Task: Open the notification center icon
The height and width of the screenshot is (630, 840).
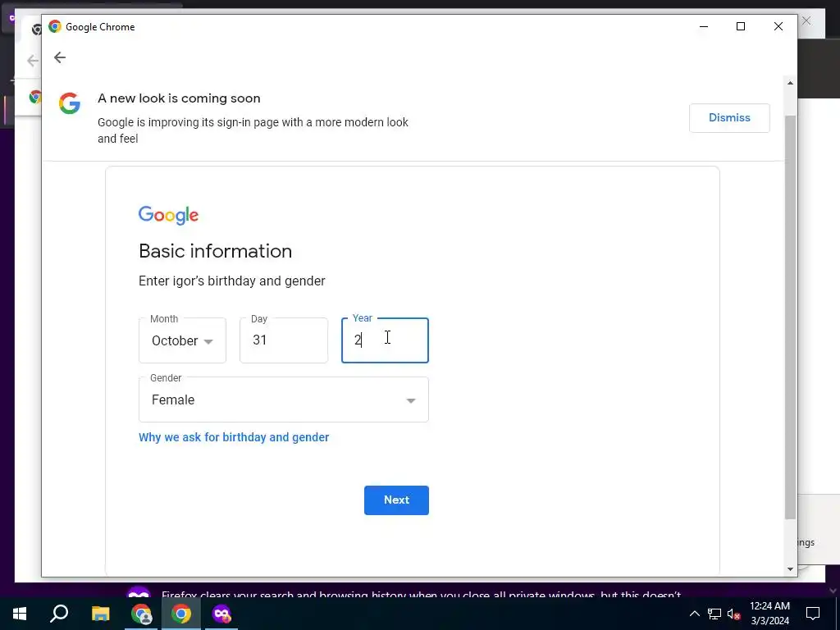Action: point(813,614)
